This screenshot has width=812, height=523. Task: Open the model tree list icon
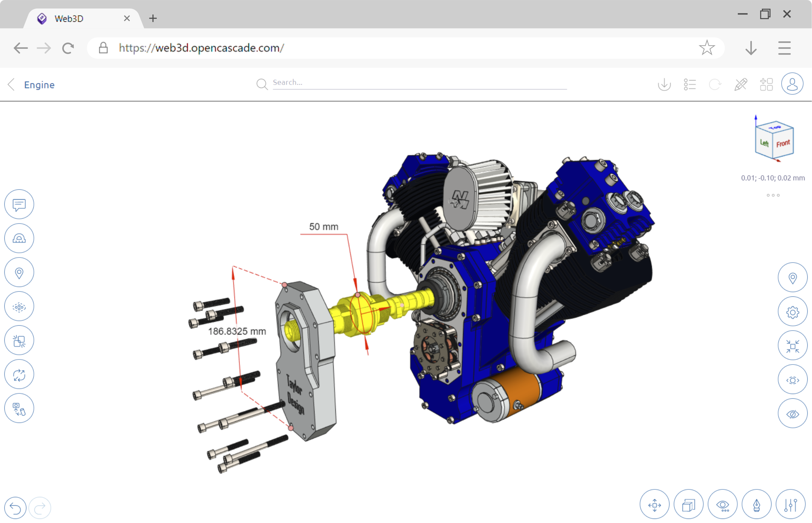[x=690, y=84]
